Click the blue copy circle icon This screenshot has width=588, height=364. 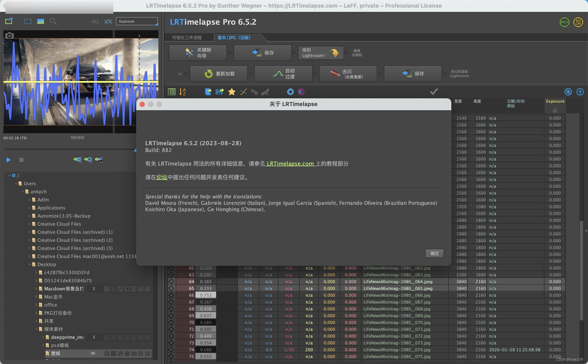568,92
